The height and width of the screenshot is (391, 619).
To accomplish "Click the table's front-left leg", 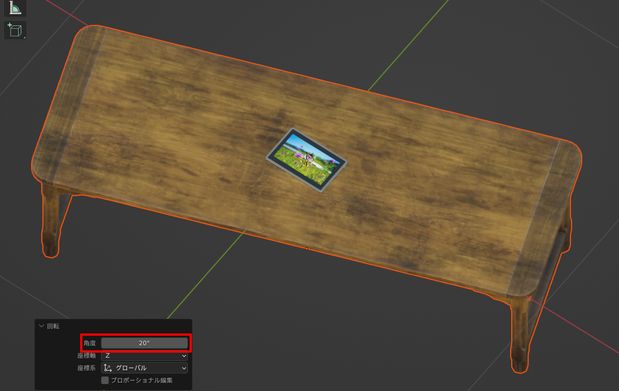I will [x=51, y=221].
